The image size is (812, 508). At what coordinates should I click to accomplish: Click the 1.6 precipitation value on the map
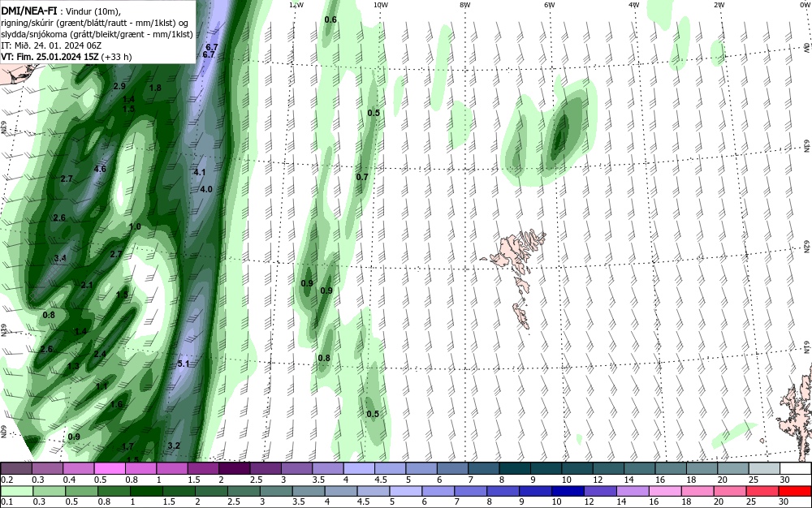click(116, 405)
